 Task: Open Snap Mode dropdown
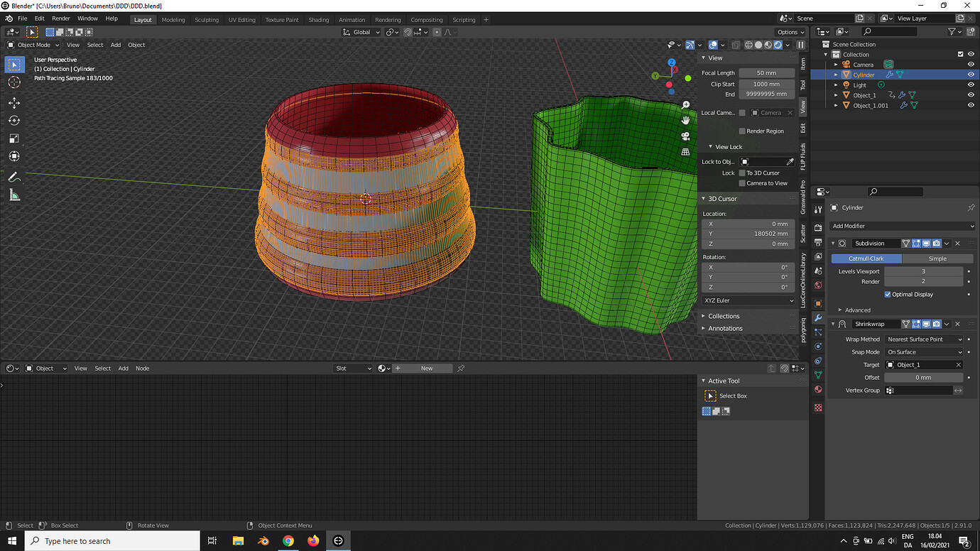tap(925, 352)
